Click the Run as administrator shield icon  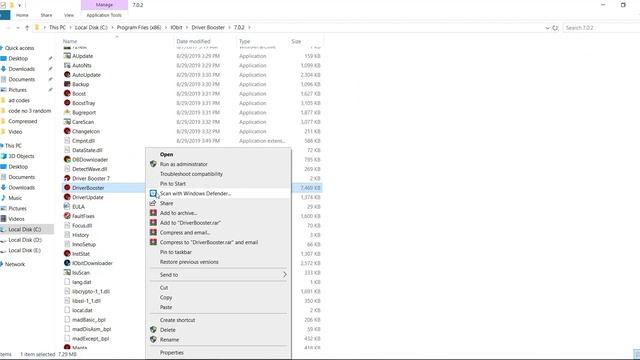coord(153,164)
